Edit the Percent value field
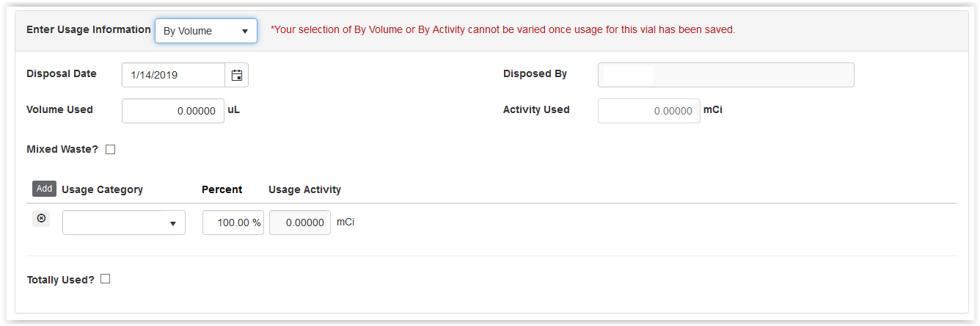980x326 pixels. (x=233, y=223)
